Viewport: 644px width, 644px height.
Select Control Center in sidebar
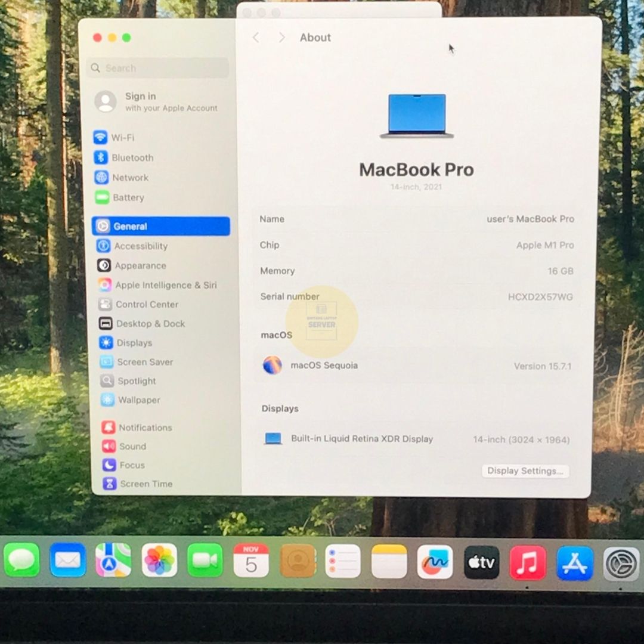(147, 305)
